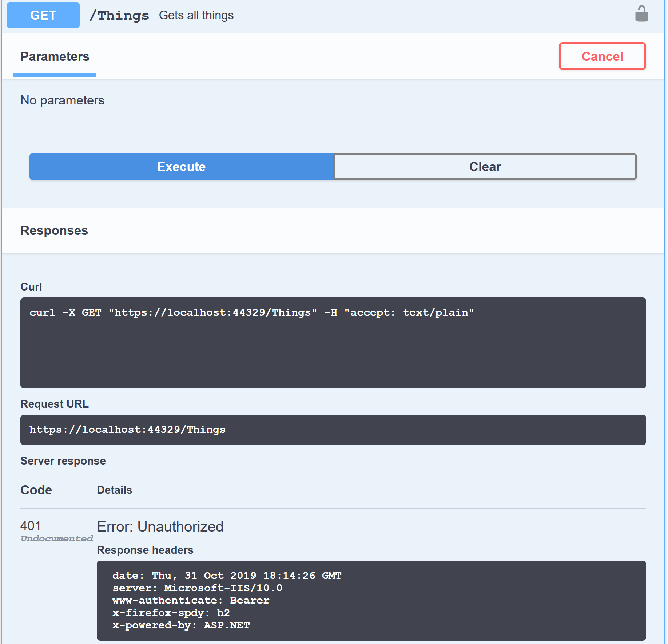Click the date header line in response
Viewport: 668px width, 644px height.
[x=227, y=576]
